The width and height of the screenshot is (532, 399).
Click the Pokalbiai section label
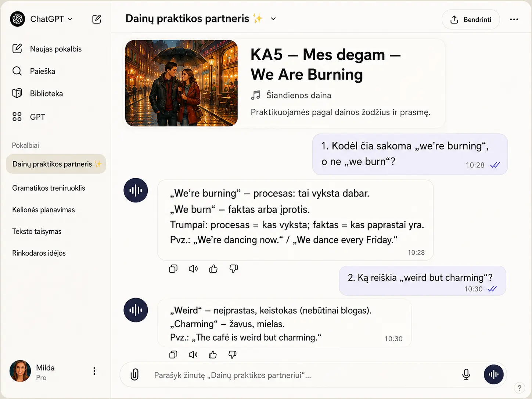(25, 145)
